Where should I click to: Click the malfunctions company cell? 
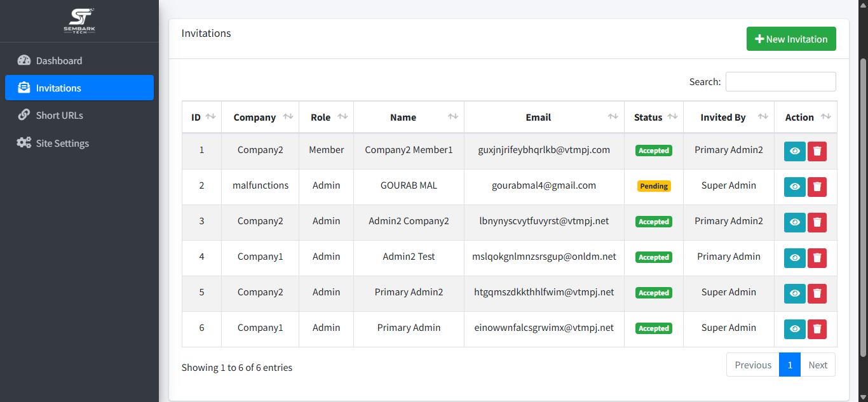coord(260,185)
